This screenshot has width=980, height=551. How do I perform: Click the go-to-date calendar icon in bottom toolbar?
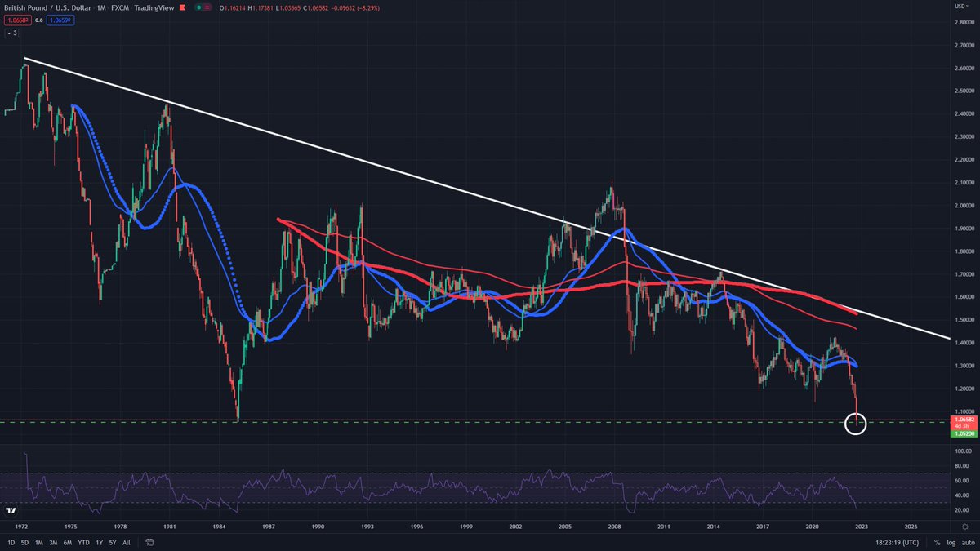[149, 543]
